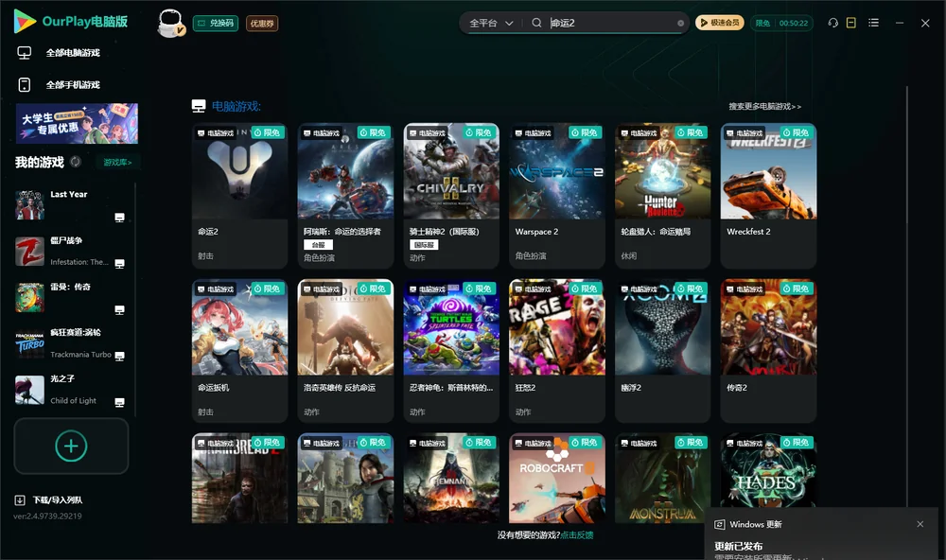Open the 幽浮2 XCOM card
Image resolution: width=946 pixels, height=560 pixels.
click(x=662, y=351)
